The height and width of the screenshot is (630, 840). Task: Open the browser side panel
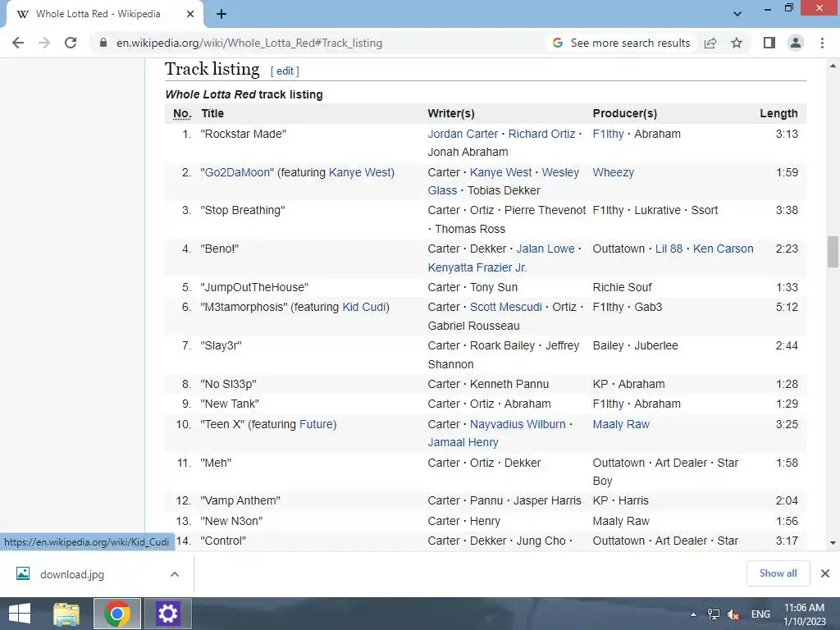[769, 43]
